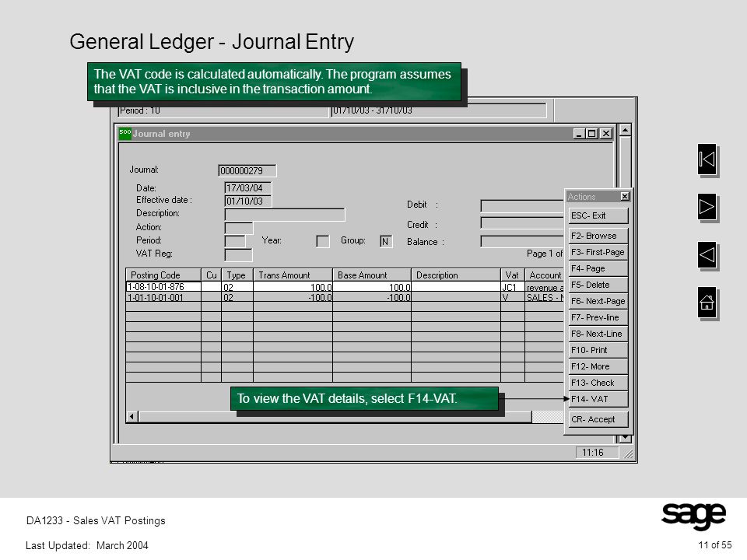The width and height of the screenshot is (747, 560).
Task: Click the Description input field
Action: coord(285,215)
